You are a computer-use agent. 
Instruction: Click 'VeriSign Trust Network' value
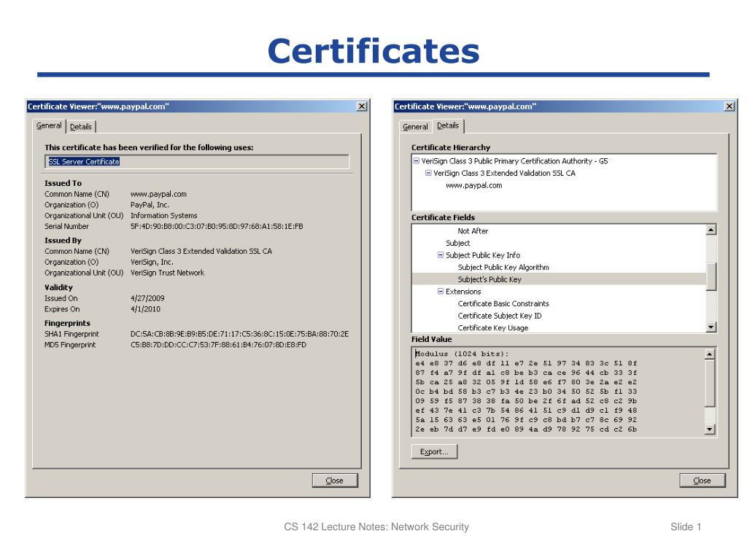pyautogui.click(x=167, y=273)
